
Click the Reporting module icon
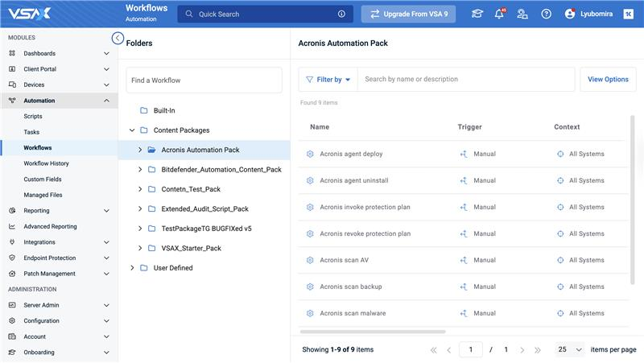point(12,210)
